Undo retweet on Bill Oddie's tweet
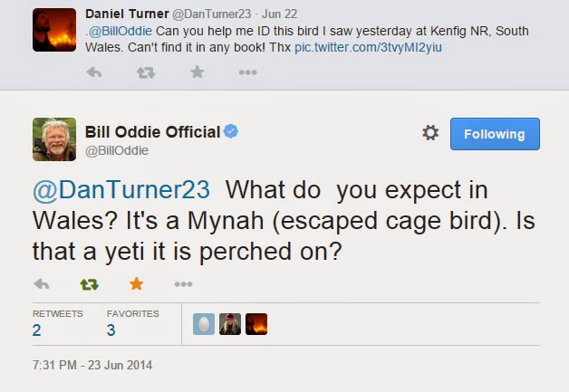The height and width of the screenshot is (392, 569). coord(89,284)
